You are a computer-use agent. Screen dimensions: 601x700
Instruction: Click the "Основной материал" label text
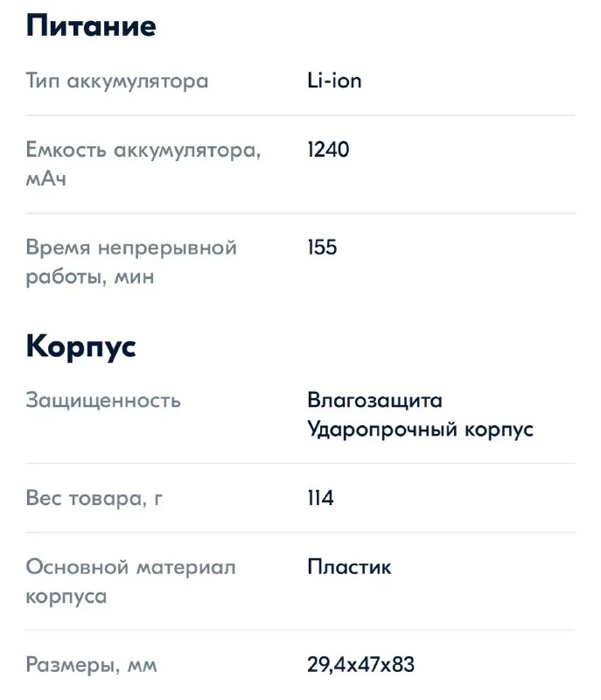tap(131, 567)
